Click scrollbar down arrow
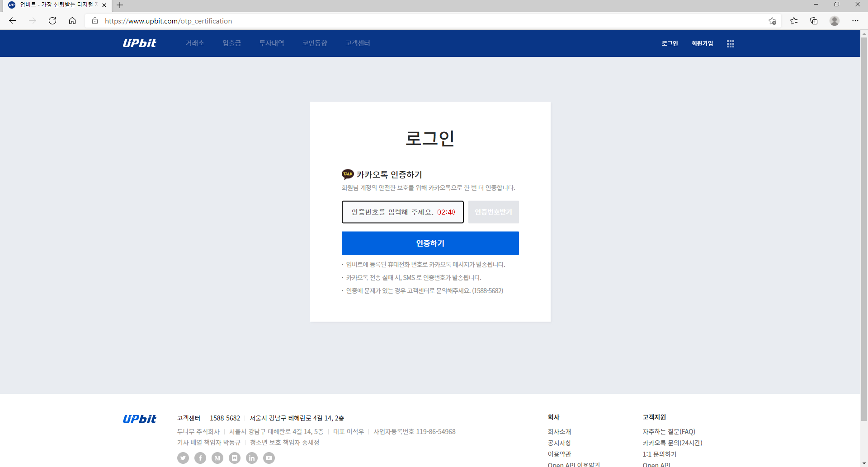The height and width of the screenshot is (467, 868). click(864, 463)
